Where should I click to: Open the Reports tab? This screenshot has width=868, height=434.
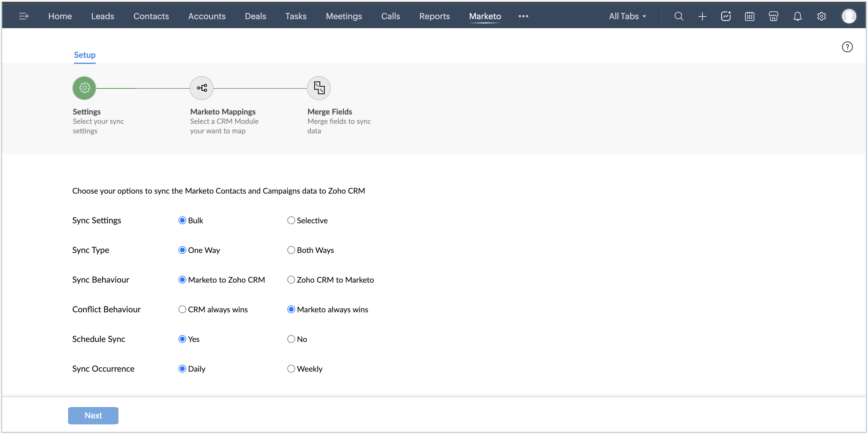pyautogui.click(x=434, y=16)
